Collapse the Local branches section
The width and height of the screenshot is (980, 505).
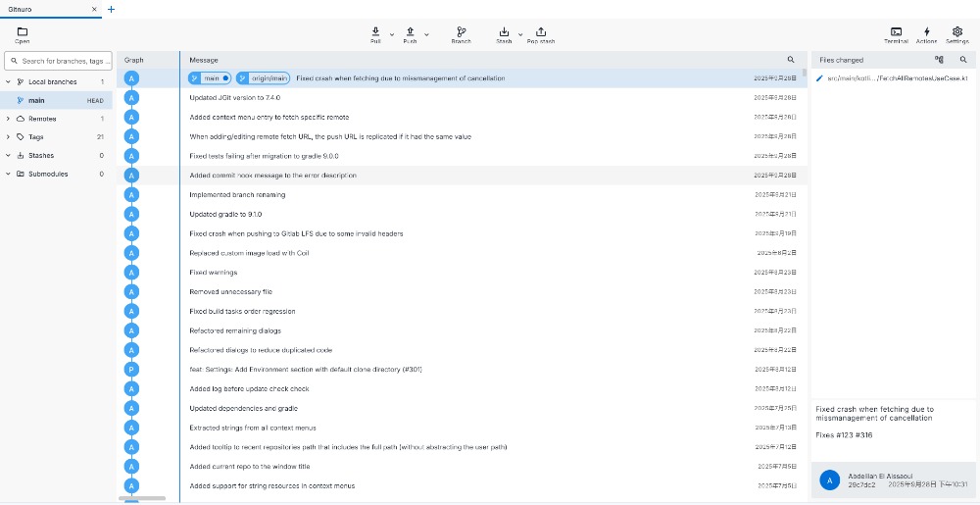[9, 82]
